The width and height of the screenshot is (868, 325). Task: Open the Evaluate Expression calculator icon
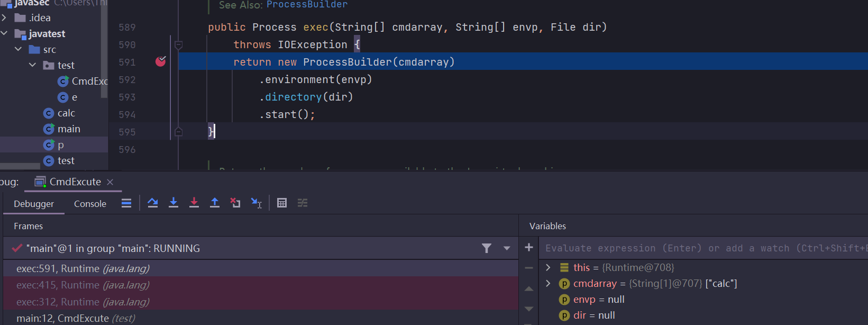[x=282, y=203]
